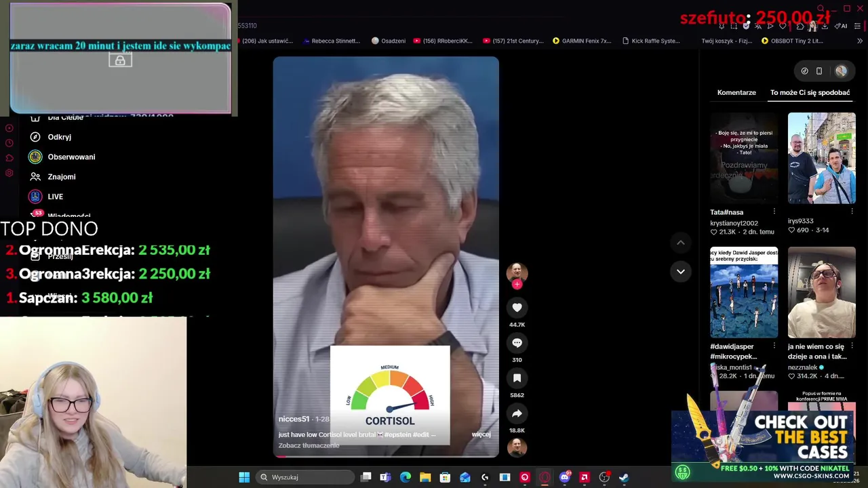Open the nicces51 author avatar beside the video
This screenshot has width=868, height=488.
coord(517,272)
